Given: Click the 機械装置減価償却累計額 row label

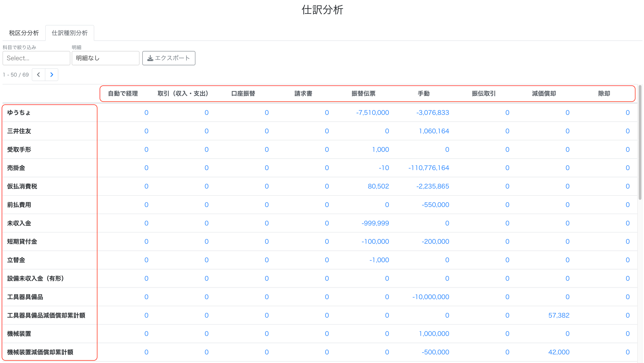Looking at the screenshot, I should (x=40, y=352).
